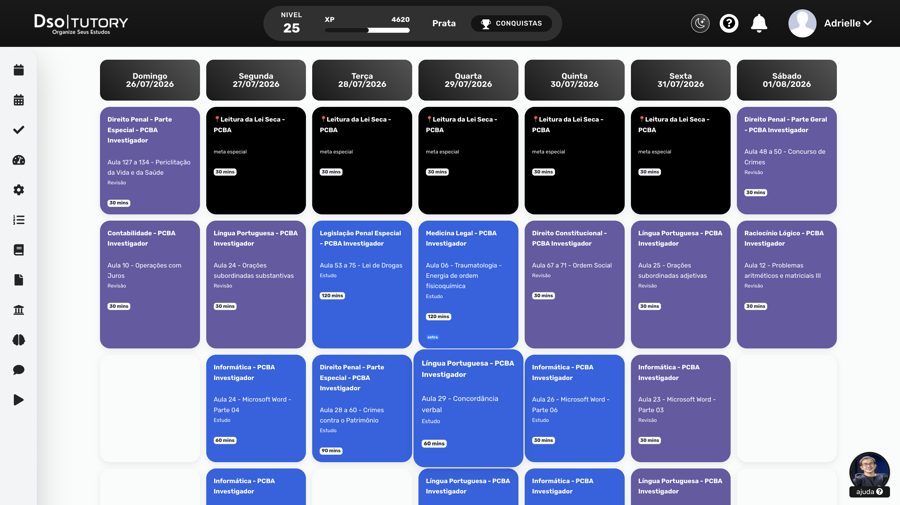The image size is (900, 505).
Task: Open the brain sidebar icon
Action: pos(18,340)
